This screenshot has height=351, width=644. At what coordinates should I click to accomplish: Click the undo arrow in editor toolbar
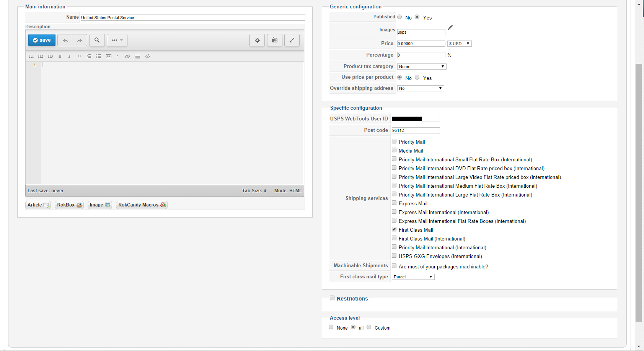pos(65,40)
